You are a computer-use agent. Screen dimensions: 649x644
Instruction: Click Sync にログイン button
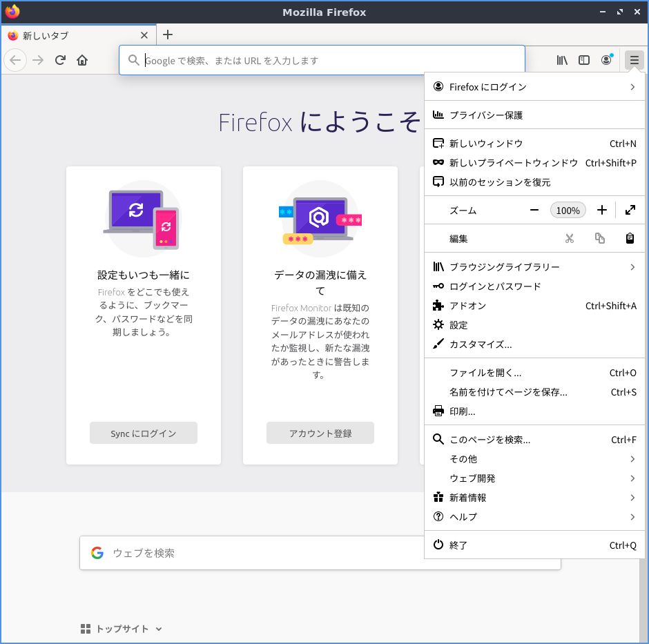coord(143,433)
